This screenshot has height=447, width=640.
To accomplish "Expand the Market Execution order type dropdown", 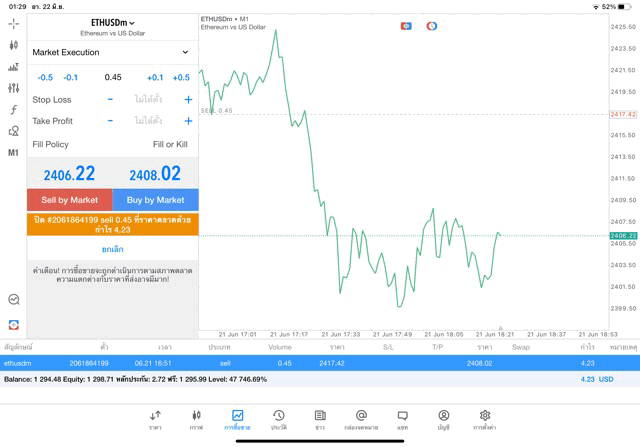I will pyautogui.click(x=110, y=52).
